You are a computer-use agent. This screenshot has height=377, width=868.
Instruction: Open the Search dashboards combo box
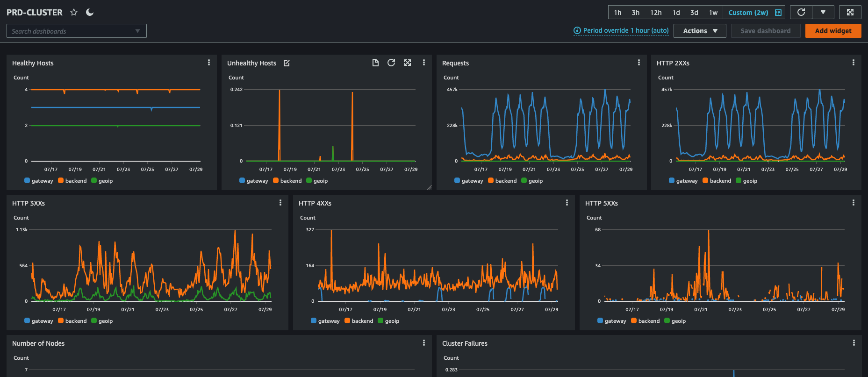click(77, 31)
